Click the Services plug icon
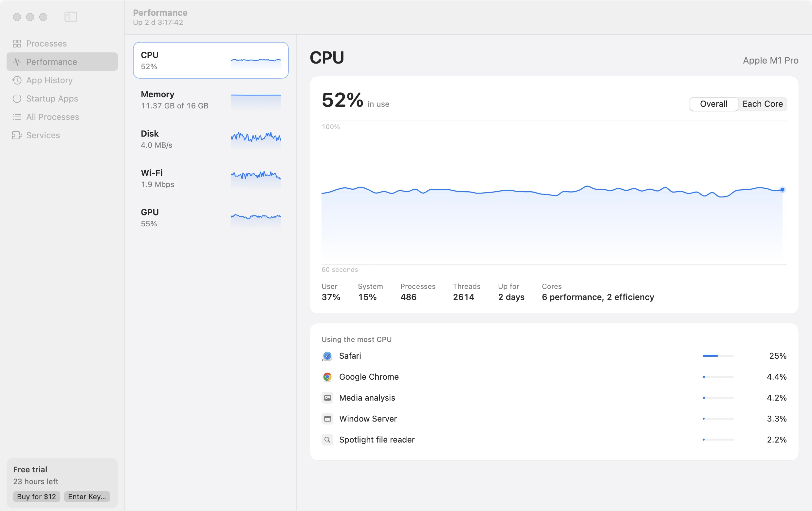The height and width of the screenshot is (511, 812). coord(17,135)
